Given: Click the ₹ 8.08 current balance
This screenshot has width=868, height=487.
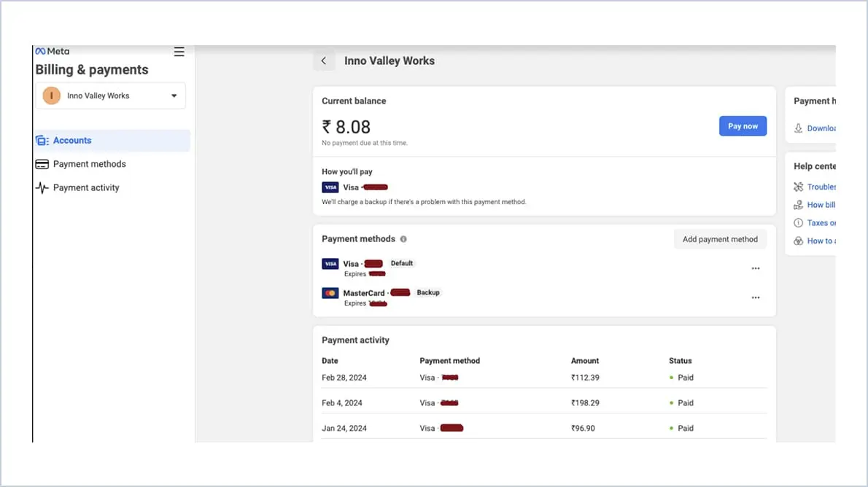Looking at the screenshot, I should pyautogui.click(x=346, y=128).
